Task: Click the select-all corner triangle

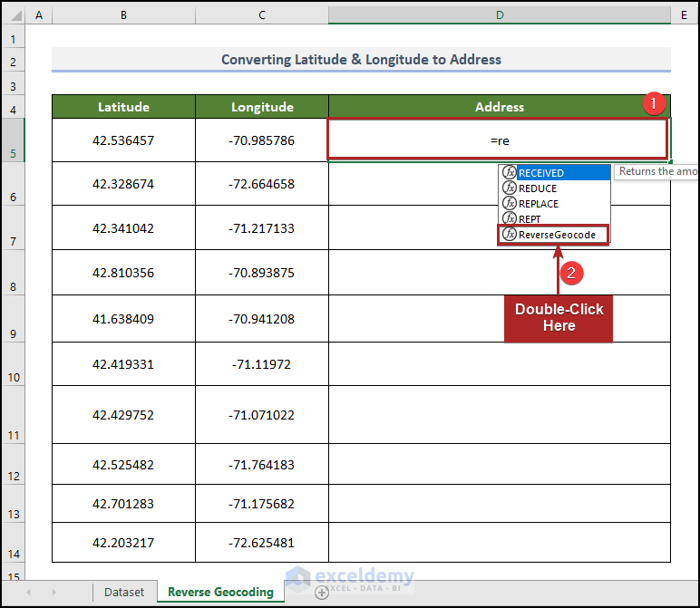Action: coord(16,15)
